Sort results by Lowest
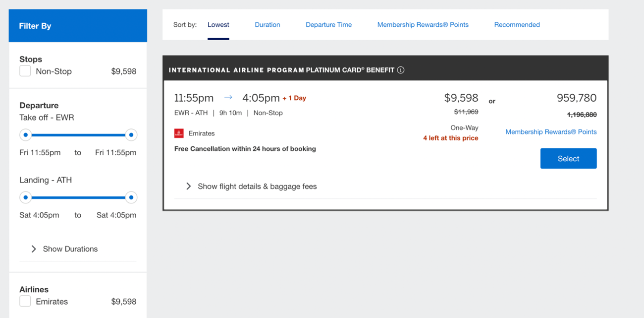644x318 pixels. click(218, 24)
